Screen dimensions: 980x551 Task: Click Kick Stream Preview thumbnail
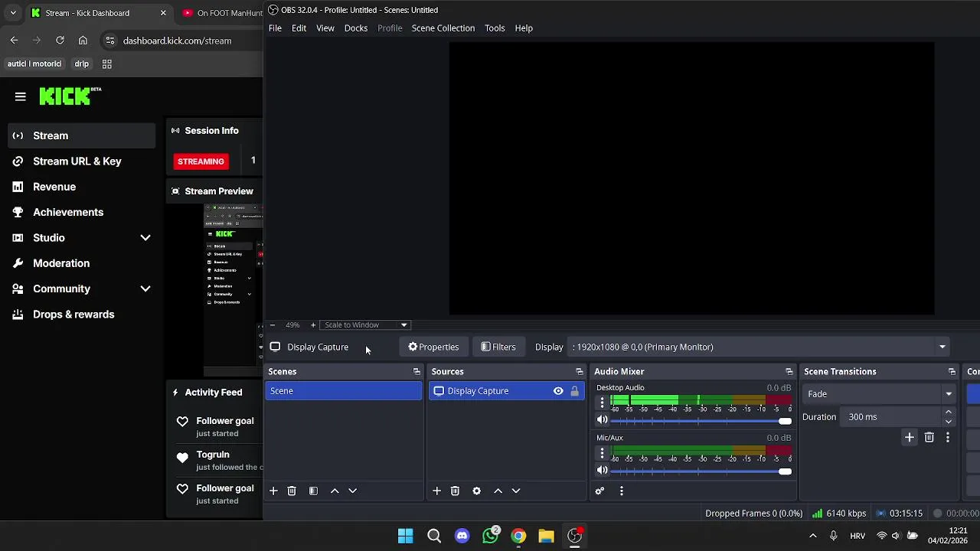click(x=233, y=291)
